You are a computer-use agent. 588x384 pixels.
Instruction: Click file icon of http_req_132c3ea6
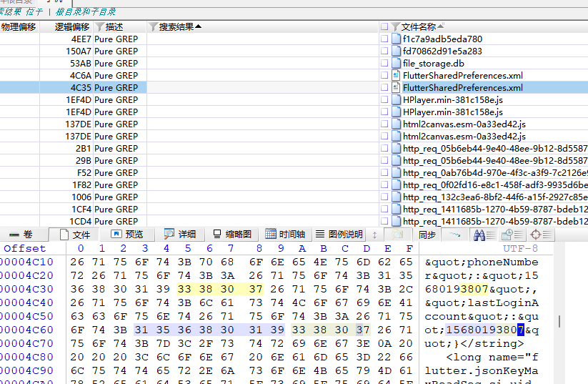click(x=396, y=197)
